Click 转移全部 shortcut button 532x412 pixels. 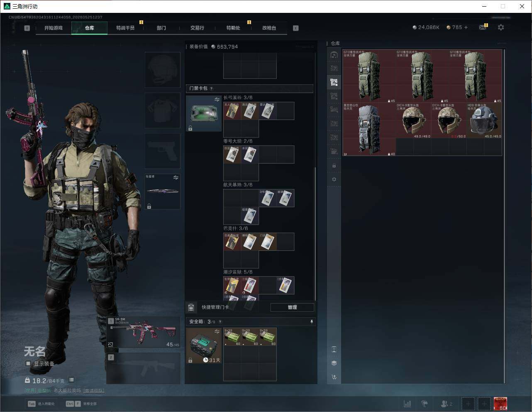coord(81,404)
